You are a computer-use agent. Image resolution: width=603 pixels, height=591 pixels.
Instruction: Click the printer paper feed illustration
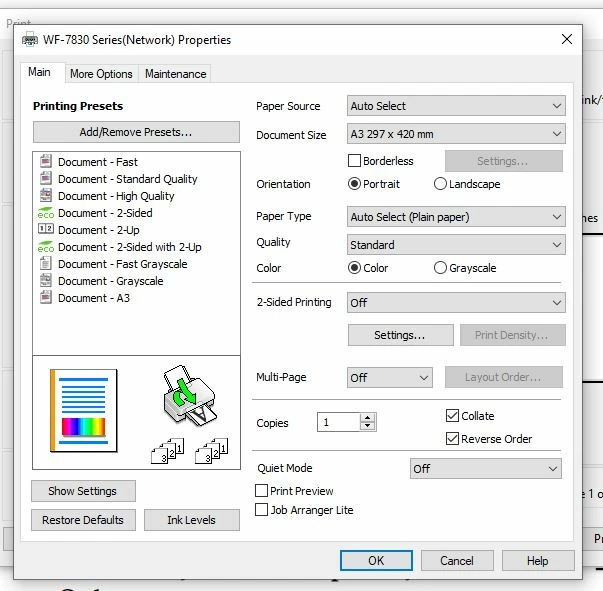click(x=189, y=396)
